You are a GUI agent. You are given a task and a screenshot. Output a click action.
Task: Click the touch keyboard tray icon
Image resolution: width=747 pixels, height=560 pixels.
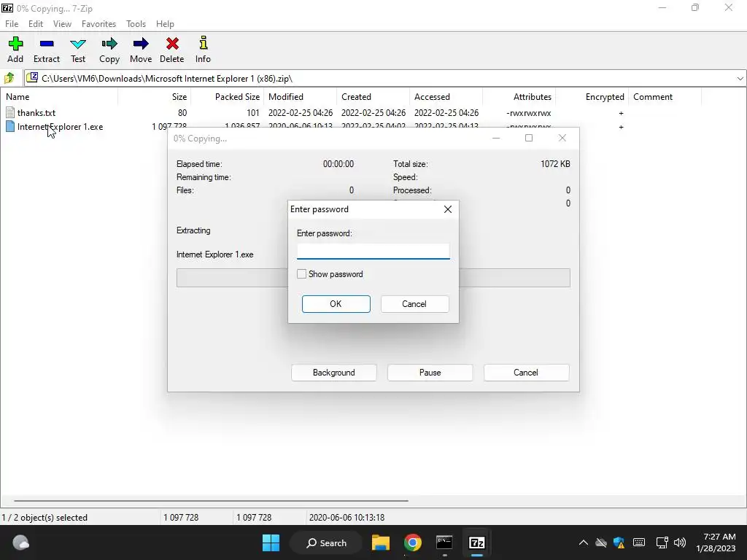pyautogui.click(x=639, y=542)
